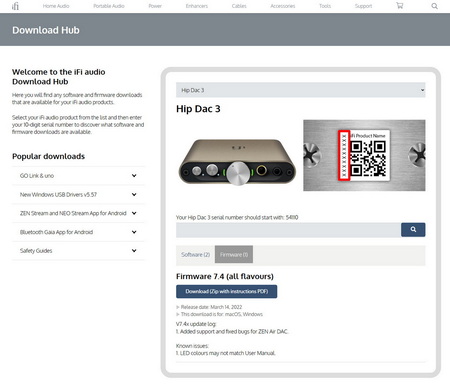Open the Home Audio menu
Viewport: 450px width, 392px height.
point(56,6)
